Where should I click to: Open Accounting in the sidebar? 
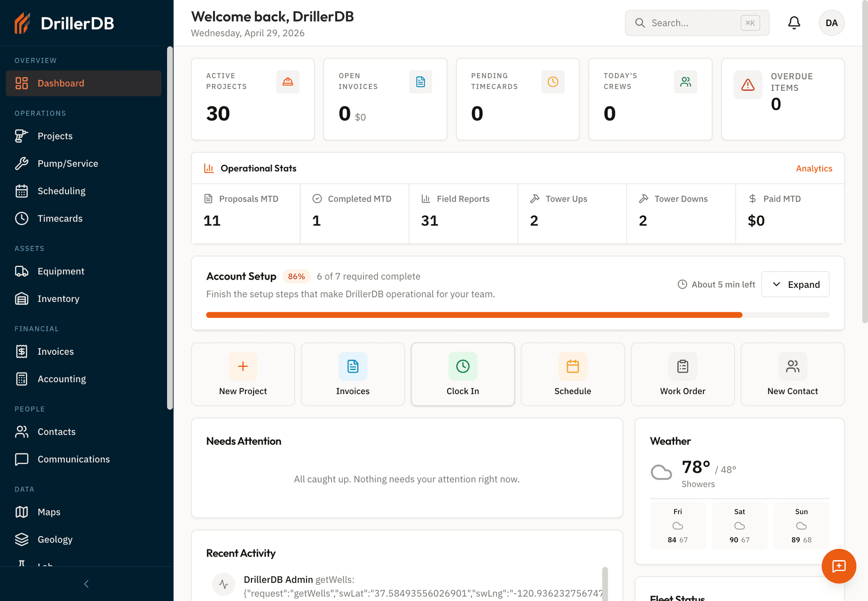84,379
